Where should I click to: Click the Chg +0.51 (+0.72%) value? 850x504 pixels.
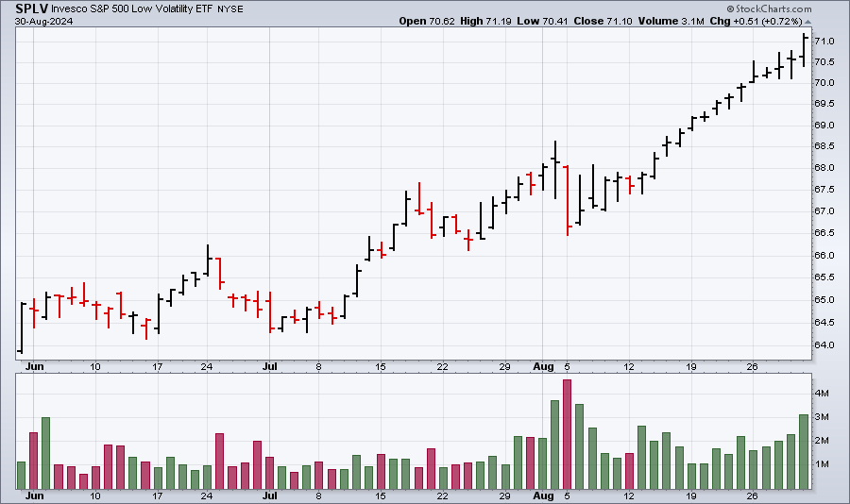756,21
